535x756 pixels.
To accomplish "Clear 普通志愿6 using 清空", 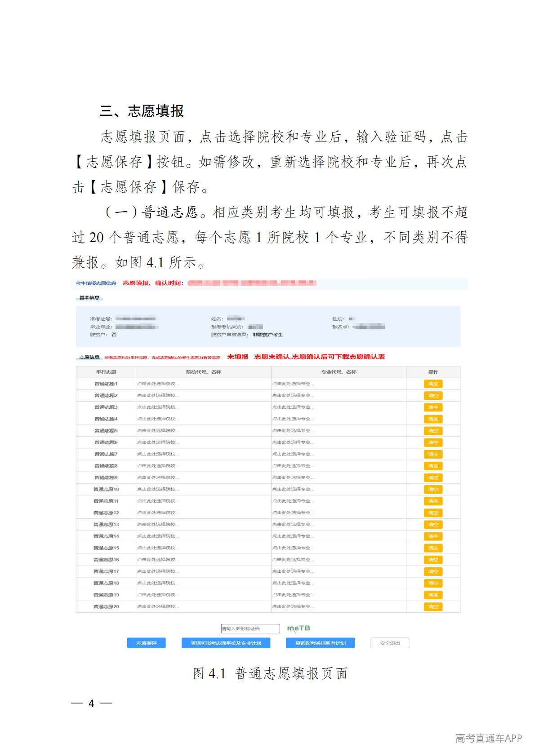I will pyautogui.click(x=433, y=442).
